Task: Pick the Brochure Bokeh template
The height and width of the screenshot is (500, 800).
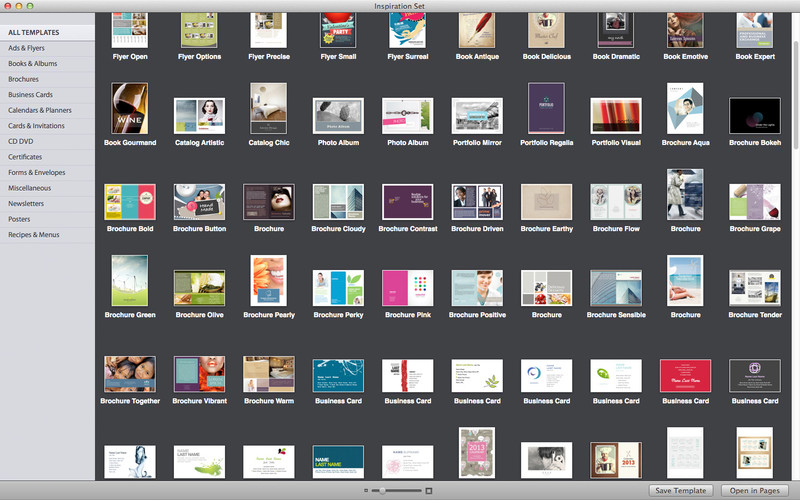Action: coord(755,116)
